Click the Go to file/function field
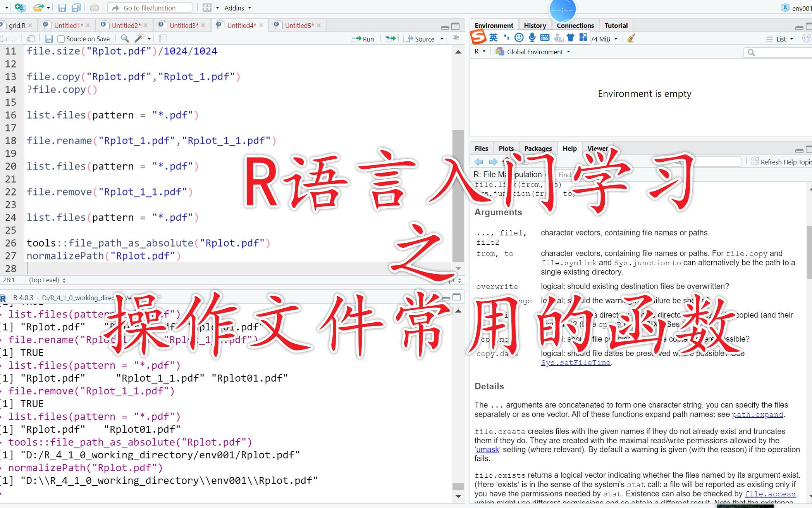Viewport: 812px width, 508px height. (x=150, y=8)
